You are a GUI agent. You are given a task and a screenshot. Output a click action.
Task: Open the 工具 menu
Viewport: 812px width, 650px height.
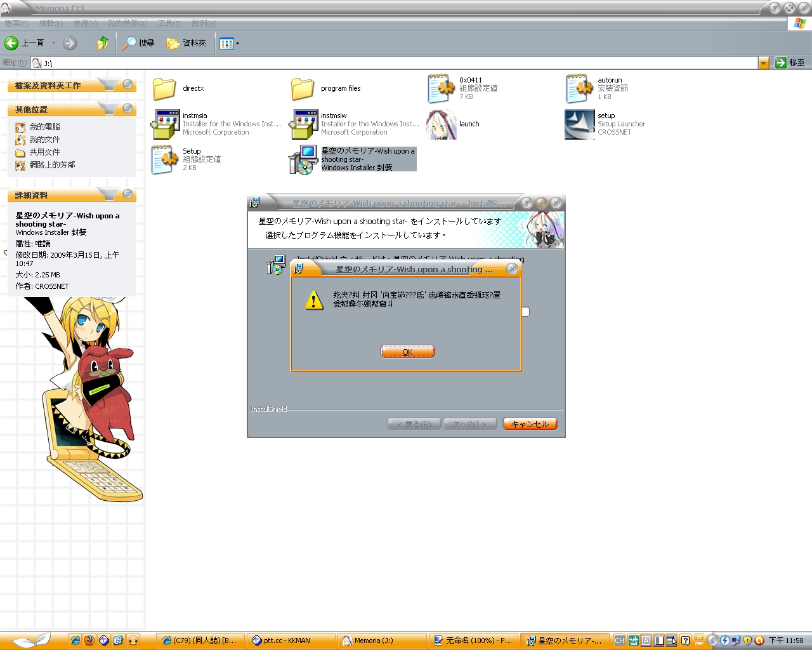click(169, 23)
